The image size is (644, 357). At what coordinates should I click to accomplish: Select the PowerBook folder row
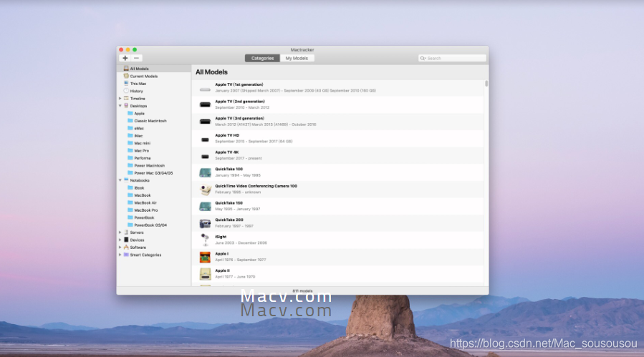154,217
